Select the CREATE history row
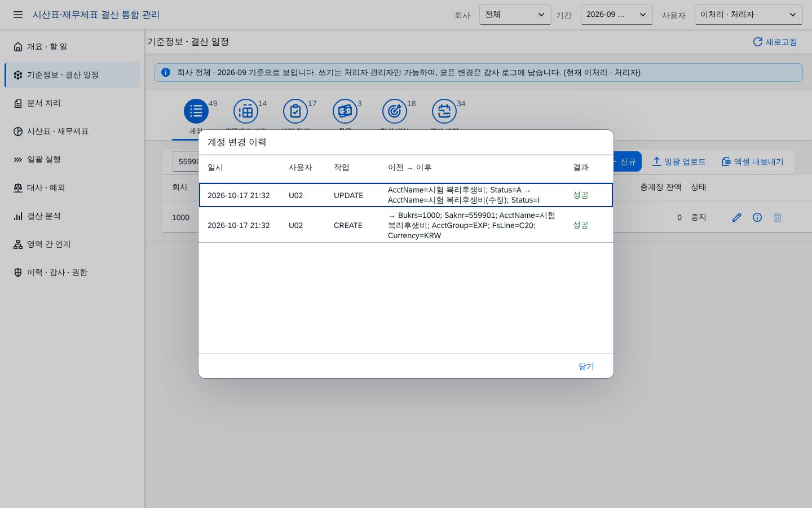 (406, 225)
